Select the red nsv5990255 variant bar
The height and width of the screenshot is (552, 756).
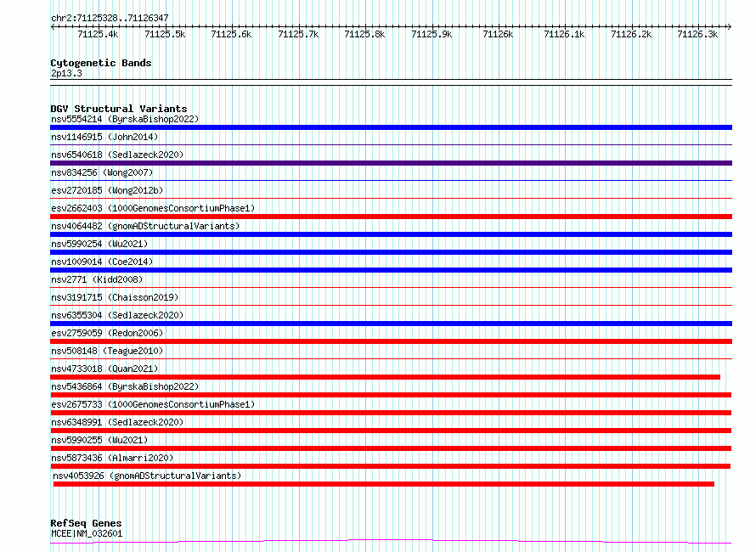[391, 448]
